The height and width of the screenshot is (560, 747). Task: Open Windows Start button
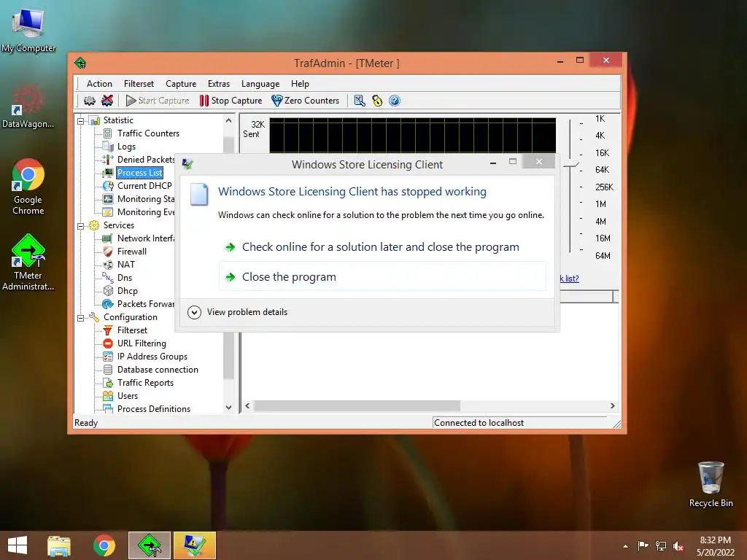[x=18, y=545]
